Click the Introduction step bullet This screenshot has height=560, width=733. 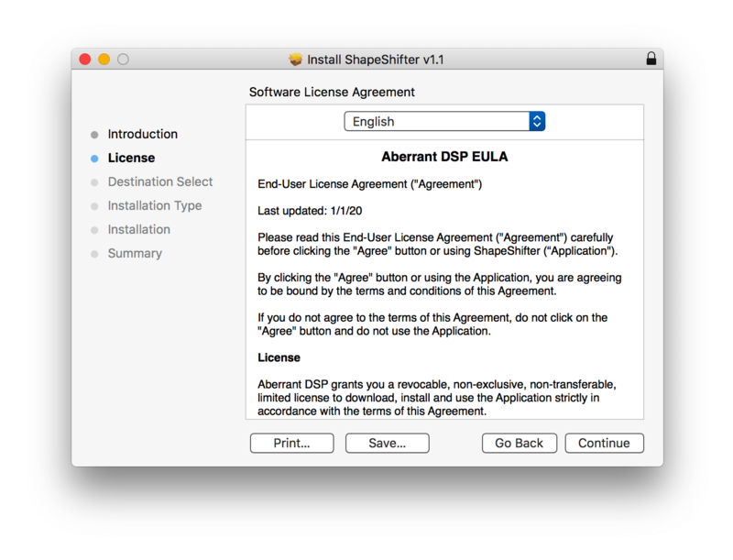94,135
